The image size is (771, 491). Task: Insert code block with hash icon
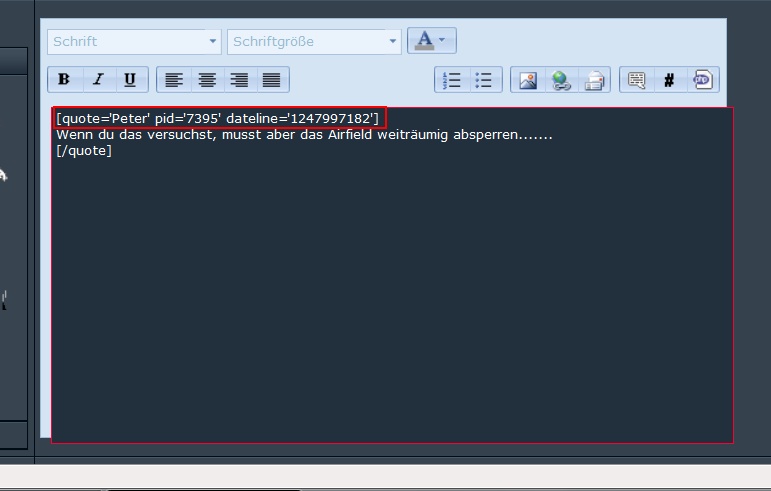pos(669,80)
